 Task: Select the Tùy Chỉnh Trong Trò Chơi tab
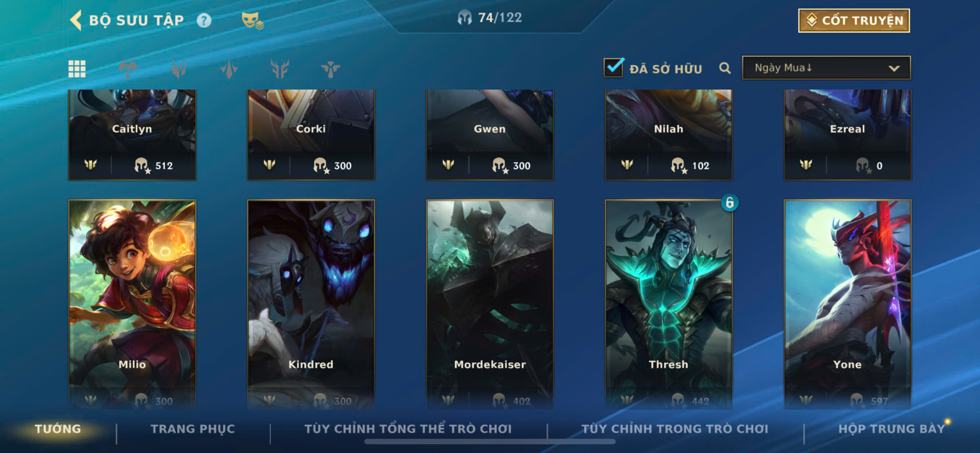tap(674, 429)
